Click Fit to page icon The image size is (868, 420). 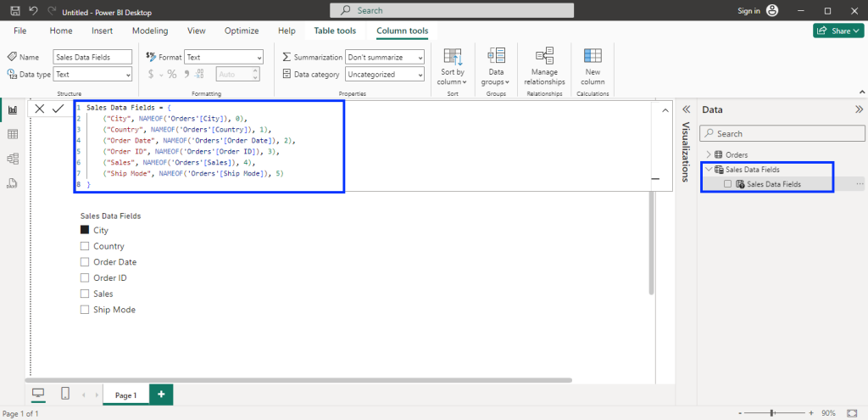[852, 413]
